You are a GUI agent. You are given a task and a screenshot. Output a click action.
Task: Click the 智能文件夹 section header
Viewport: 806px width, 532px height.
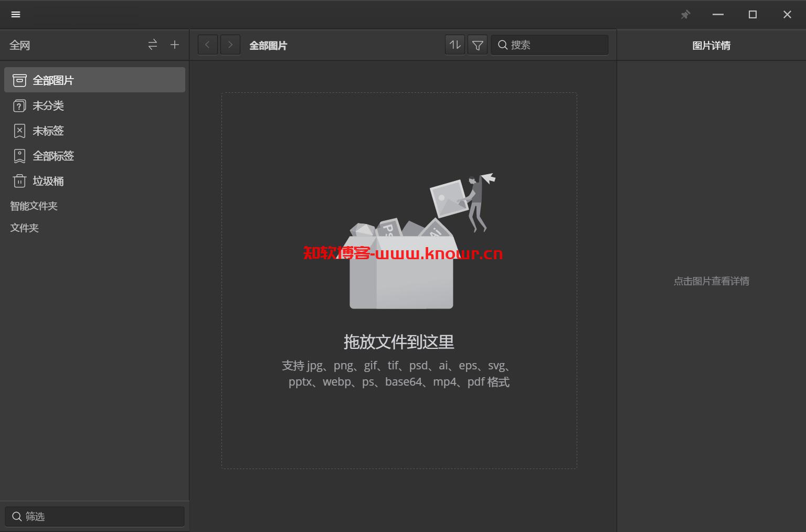click(34, 206)
